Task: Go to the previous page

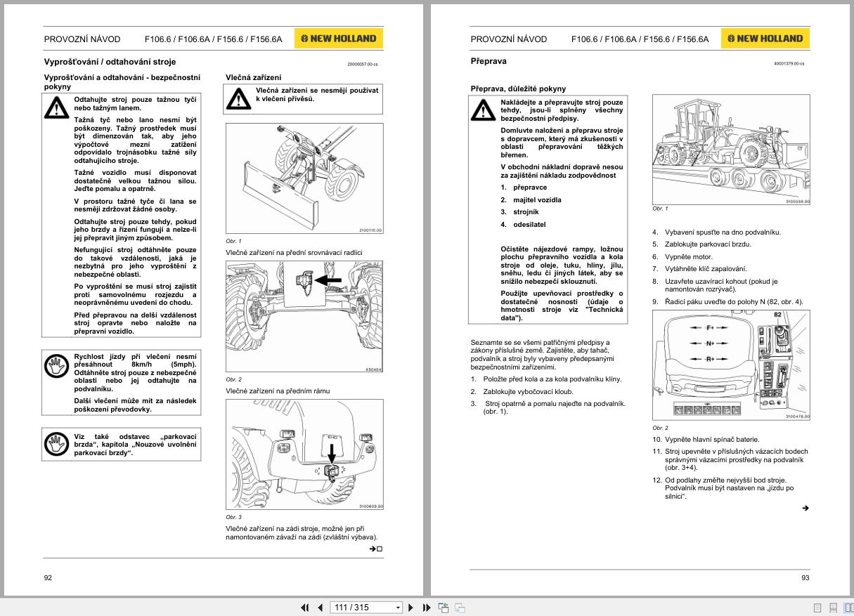Action: pyautogui.click(x=320, y=608)
